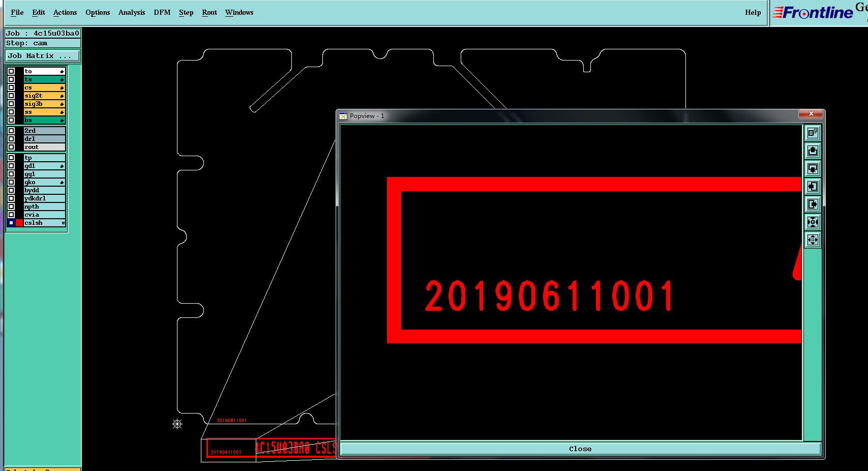Image resolution: width=868 pixels, height=471 pixels.
Task: Click the Popview window title icon
Action: tap(343, 116)
